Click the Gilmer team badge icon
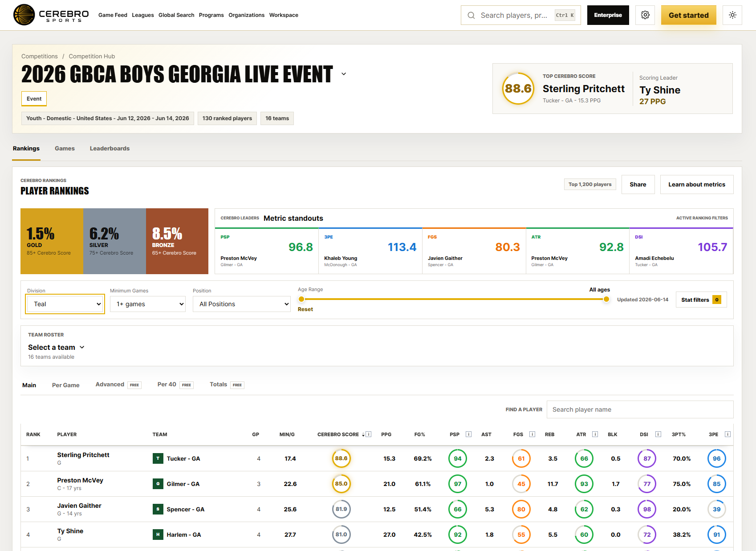Viewport: 756px width, 551px height. [158, 484]
